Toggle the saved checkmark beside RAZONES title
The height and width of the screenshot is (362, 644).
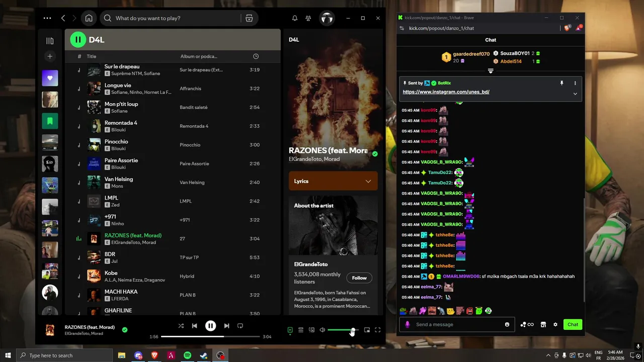click(x=375, y=154)
